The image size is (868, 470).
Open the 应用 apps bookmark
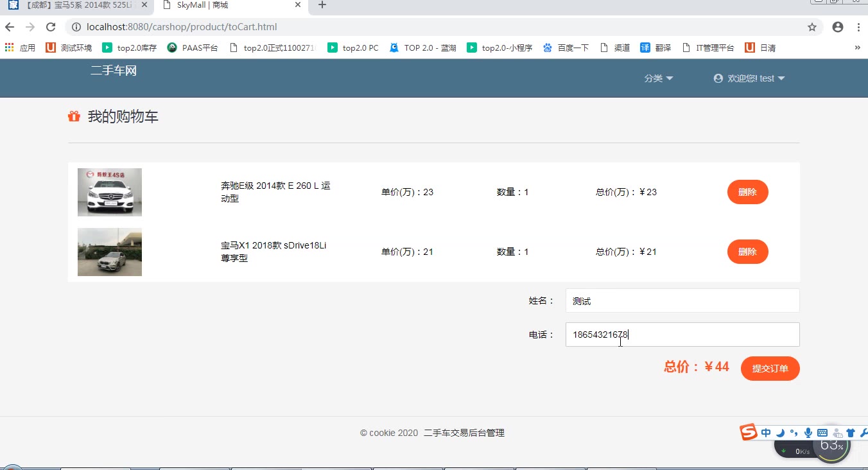click(x=20, y=48)
